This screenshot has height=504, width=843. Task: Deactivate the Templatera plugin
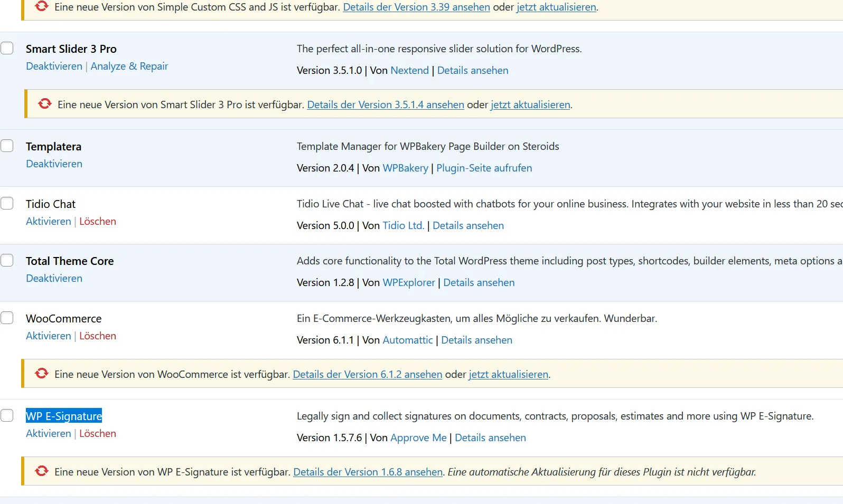point(54,164)
